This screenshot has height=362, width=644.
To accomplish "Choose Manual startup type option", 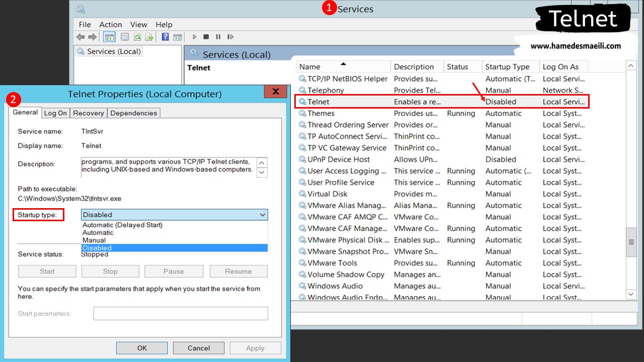I will click(174, 240).
